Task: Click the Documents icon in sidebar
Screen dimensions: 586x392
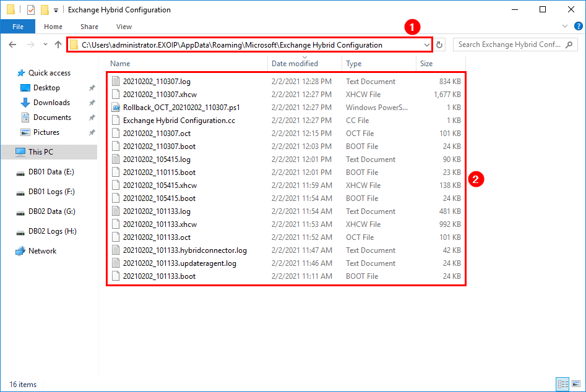Action: point(25,117)
